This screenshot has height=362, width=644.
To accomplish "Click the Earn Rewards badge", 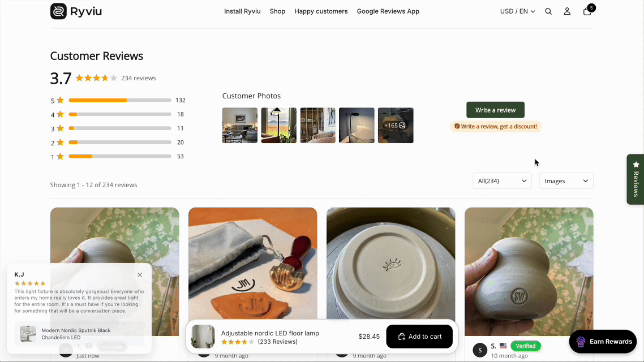I will pos(603,342).
